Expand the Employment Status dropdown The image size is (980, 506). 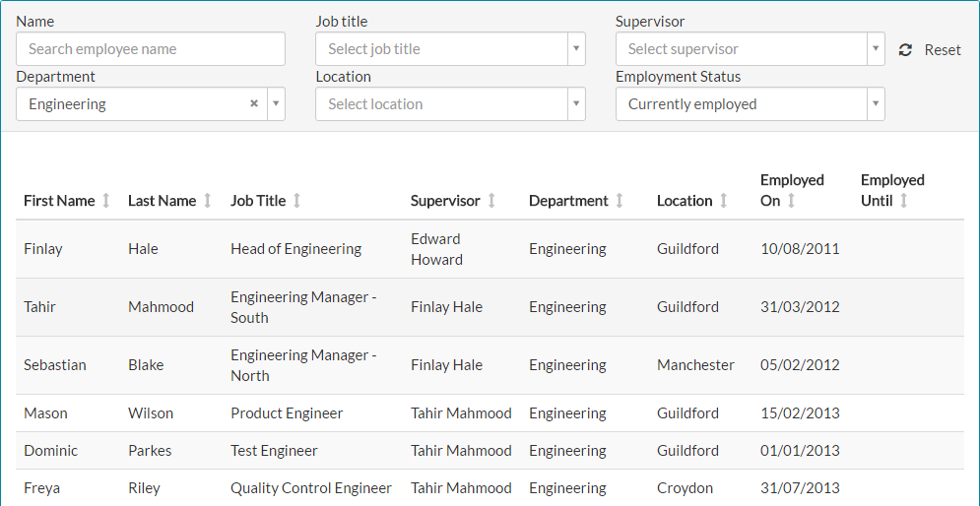click(875, 104)
